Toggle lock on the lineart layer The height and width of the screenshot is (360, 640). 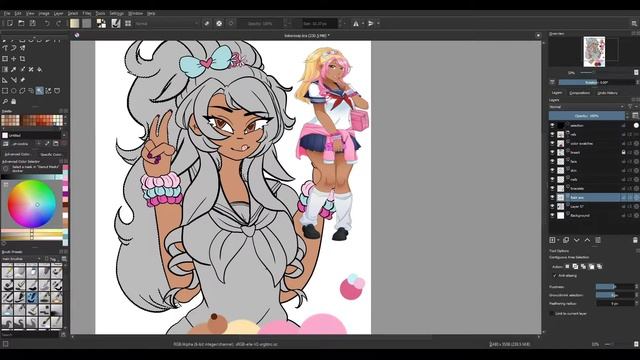[x=623, y=152]
